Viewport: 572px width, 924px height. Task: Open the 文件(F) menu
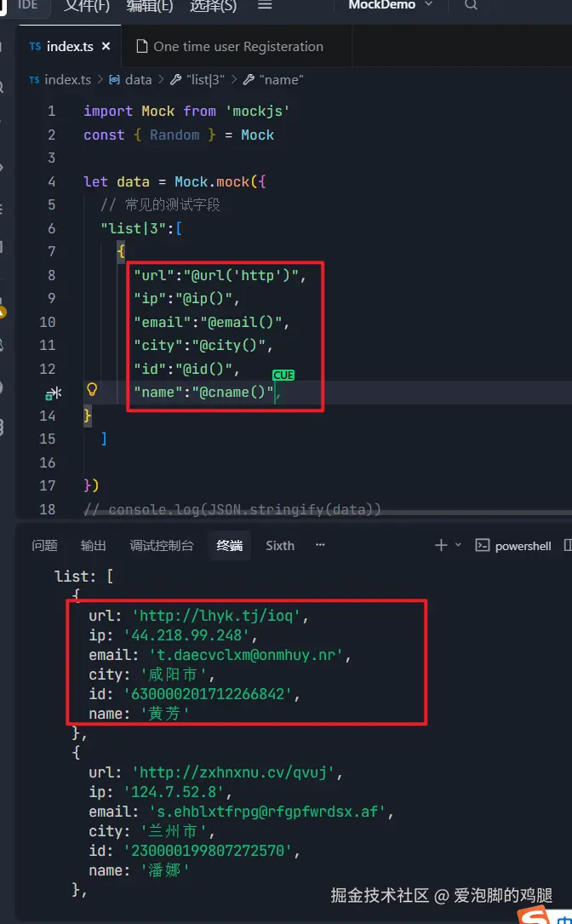point(86,5)
